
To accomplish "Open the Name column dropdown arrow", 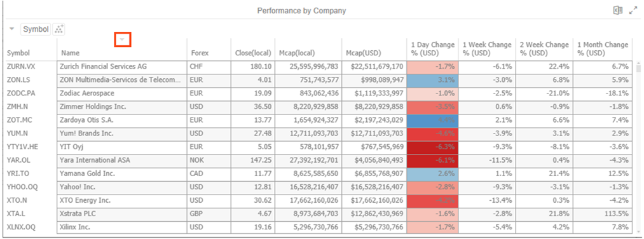I will (123, 39).
